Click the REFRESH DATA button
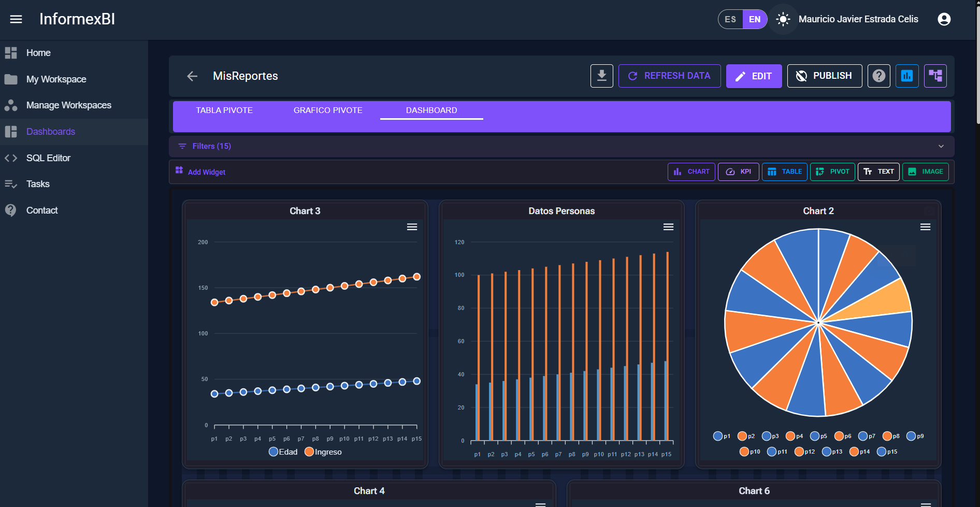Image resolution: width=980 pixels, height=507 pixels. coord(669,76)
